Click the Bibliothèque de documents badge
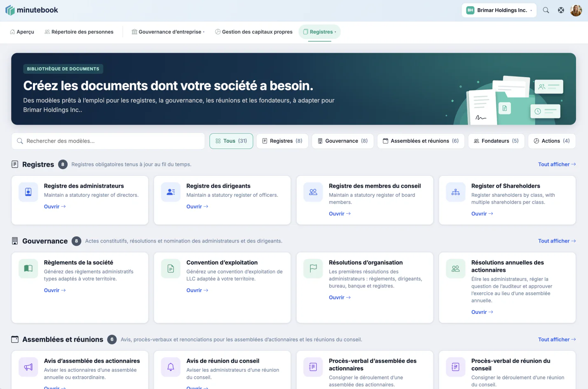588x389 pixels. [x=63, y=69]
